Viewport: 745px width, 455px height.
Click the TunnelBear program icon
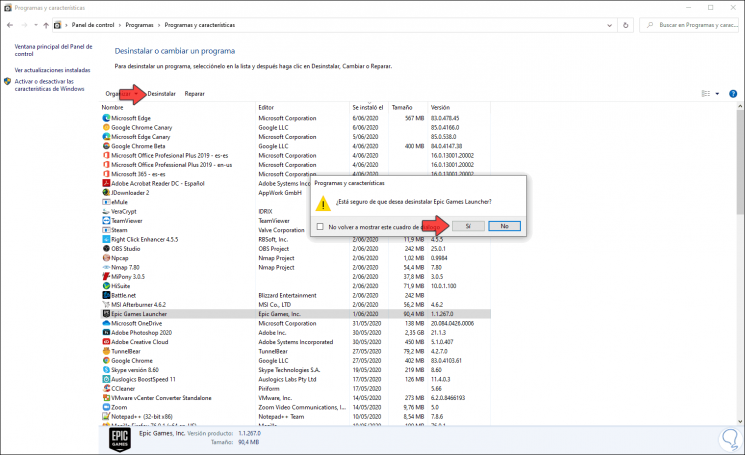coord(106,351)
